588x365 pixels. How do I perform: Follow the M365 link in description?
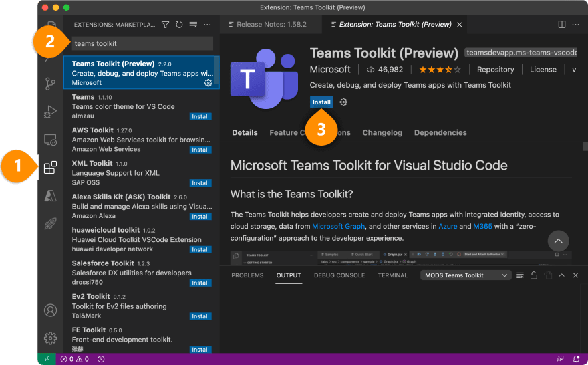(482, 226)
